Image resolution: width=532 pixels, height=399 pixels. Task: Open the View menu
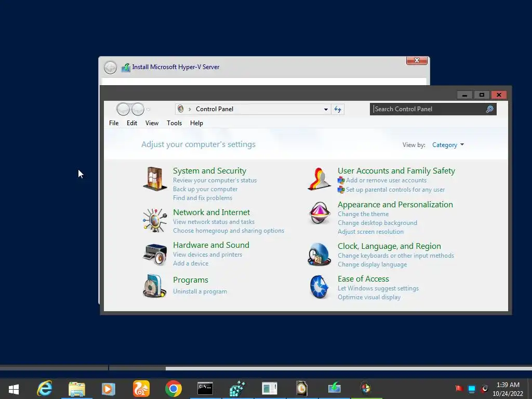pos(152,123)
